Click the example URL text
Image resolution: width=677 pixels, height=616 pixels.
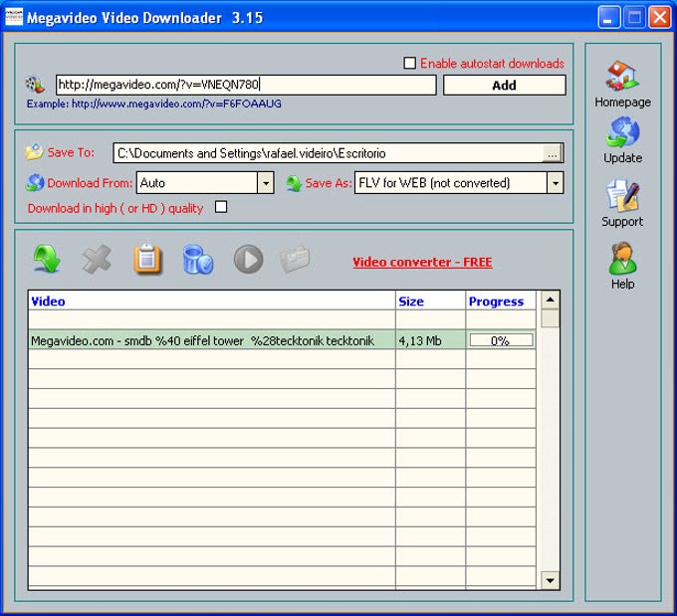tap(154, 103)
